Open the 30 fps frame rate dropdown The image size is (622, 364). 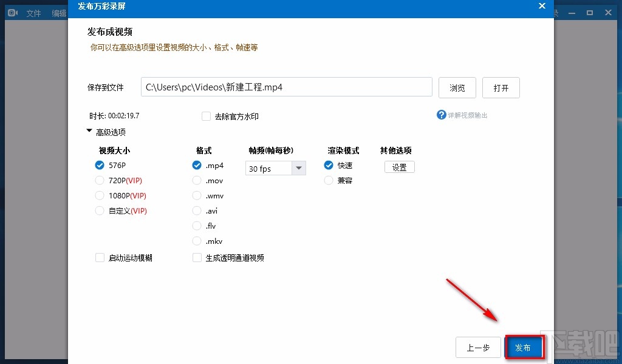pyautogui.click(x=299, y=168)
